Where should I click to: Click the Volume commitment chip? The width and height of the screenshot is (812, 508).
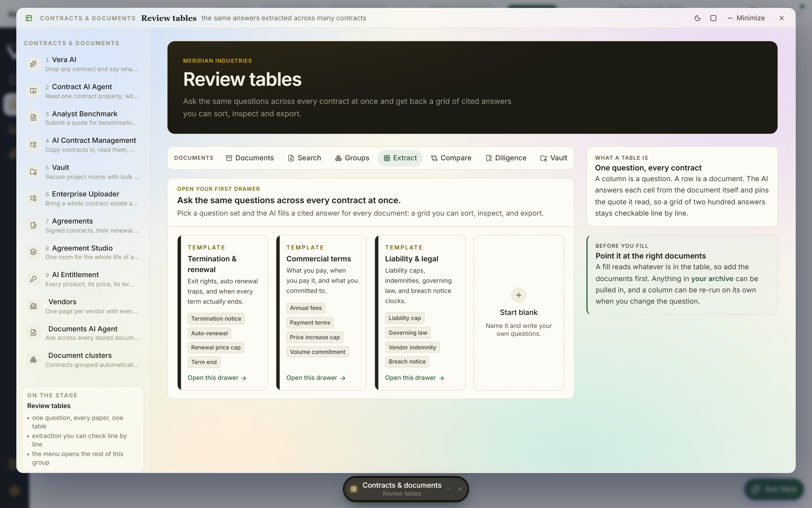[x=317, y=352]
